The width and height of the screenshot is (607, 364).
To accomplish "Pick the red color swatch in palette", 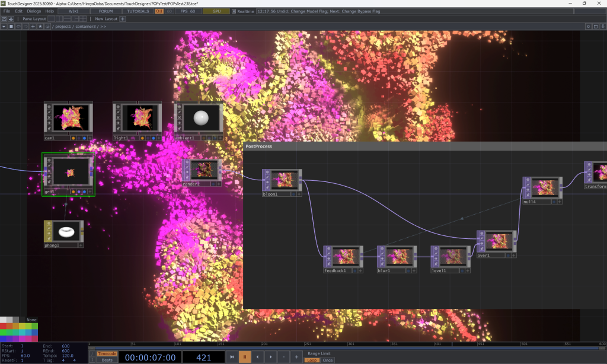I will pyautogui.click(x=3, y=326).
